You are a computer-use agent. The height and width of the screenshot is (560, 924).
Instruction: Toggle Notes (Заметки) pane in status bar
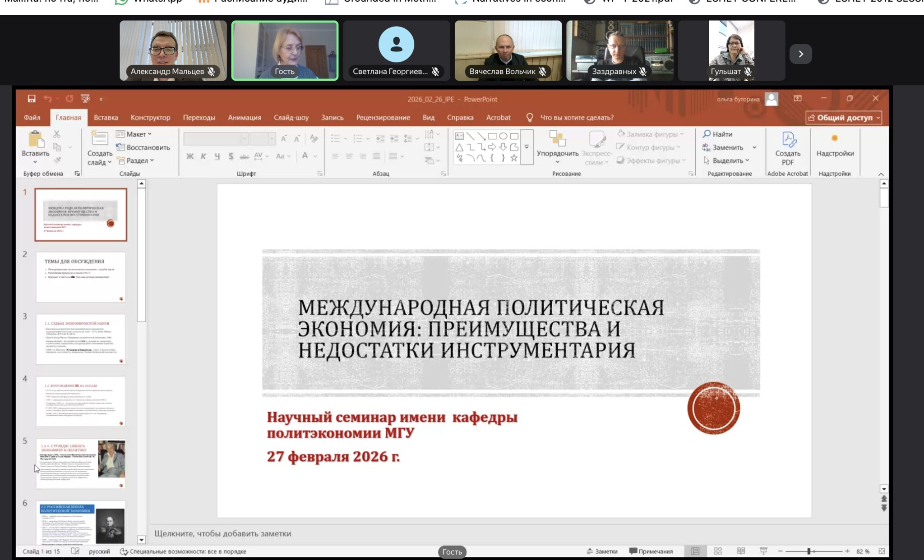(x=602, y=551)
